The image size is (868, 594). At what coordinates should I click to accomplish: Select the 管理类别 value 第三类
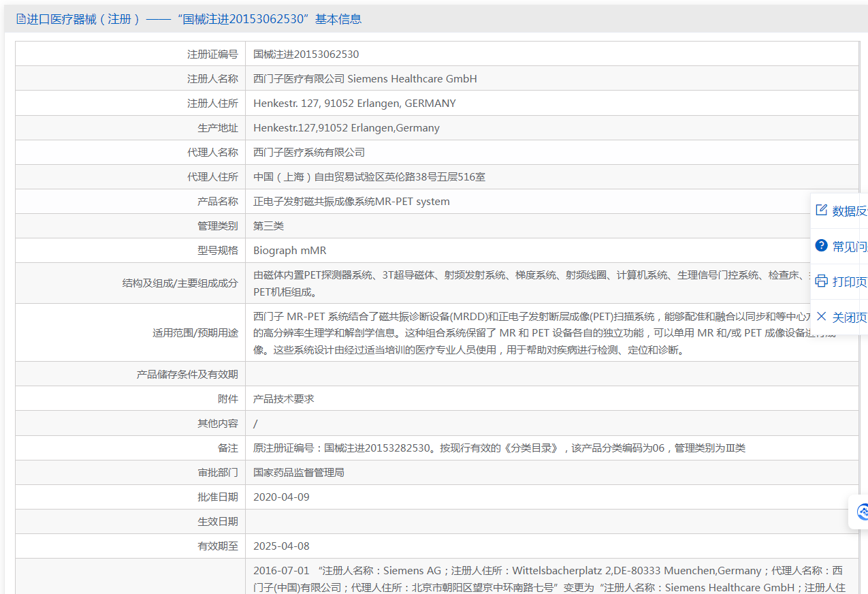[269, 225]
